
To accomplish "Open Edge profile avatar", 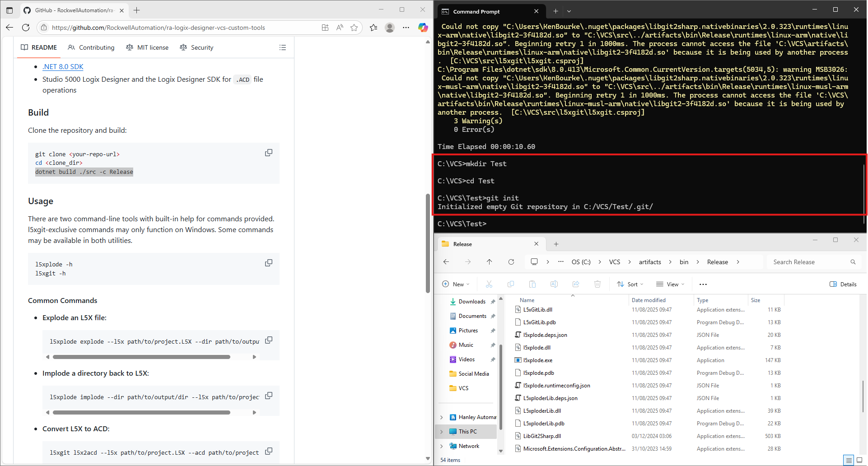I will 390,28.
